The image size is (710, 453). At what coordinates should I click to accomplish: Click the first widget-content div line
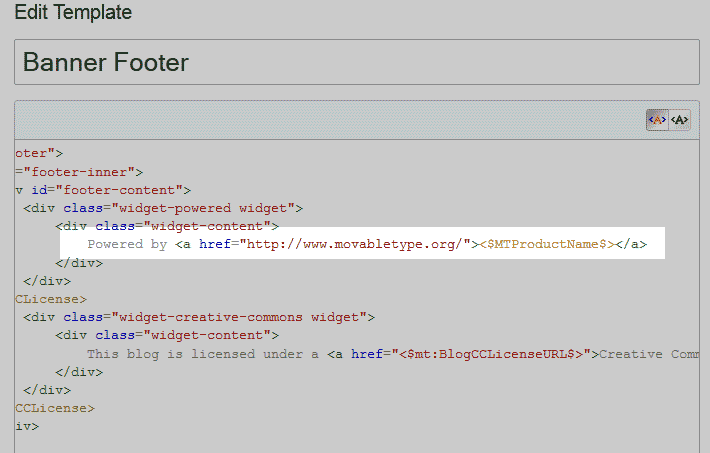[167, 226]
